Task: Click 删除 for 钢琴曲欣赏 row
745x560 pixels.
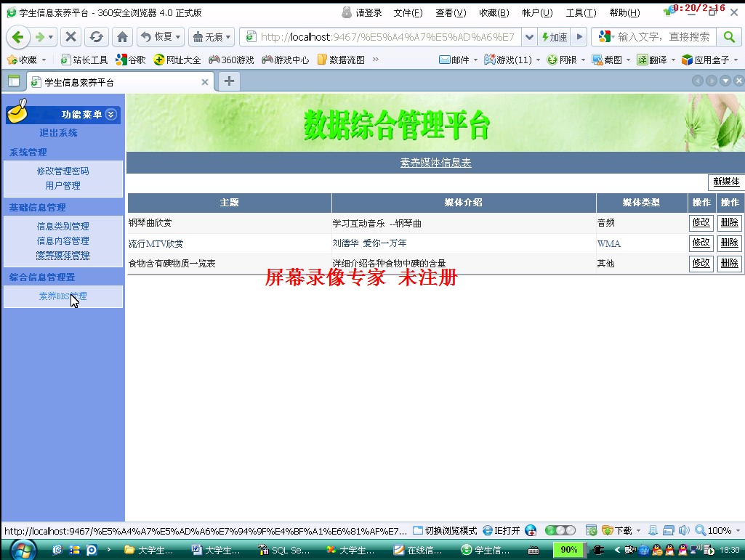Action: [x=729, y=222]
